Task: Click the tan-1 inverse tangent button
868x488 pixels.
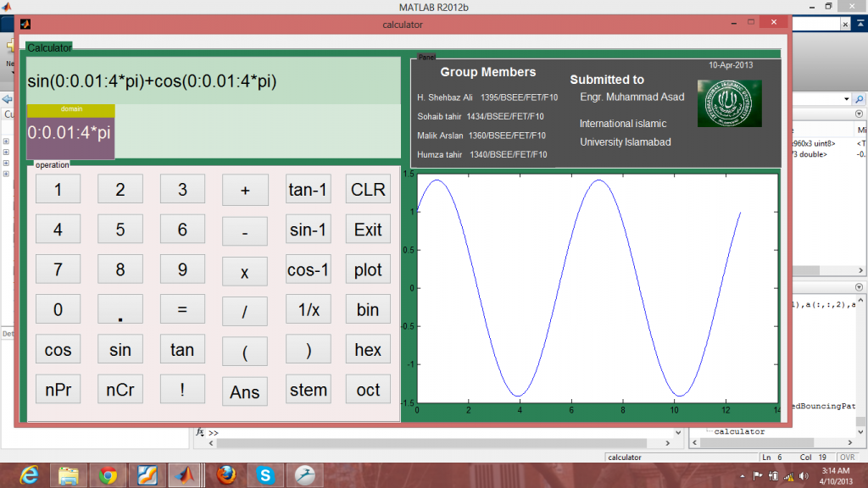Action: click(x=309, y=189)
